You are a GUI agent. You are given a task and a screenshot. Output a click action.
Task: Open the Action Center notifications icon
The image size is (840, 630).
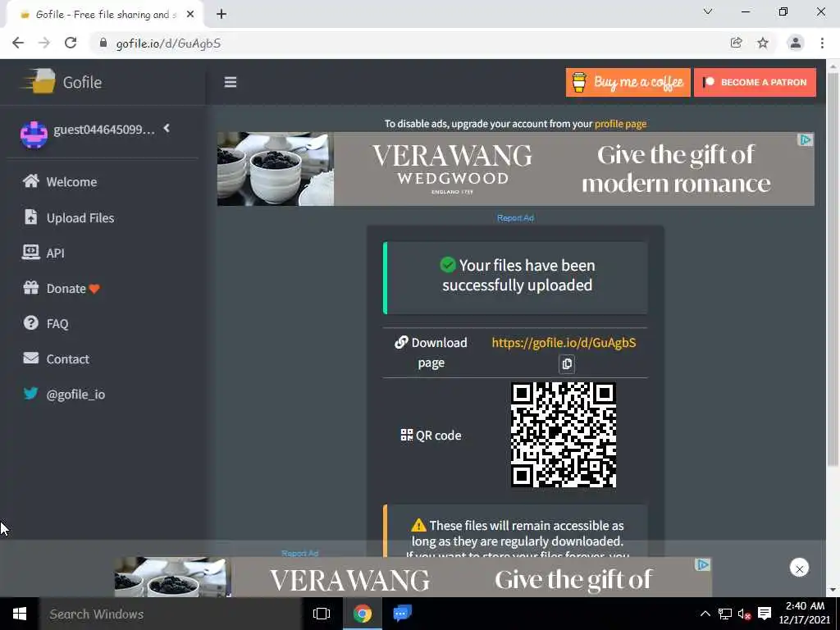coord(765,614)
